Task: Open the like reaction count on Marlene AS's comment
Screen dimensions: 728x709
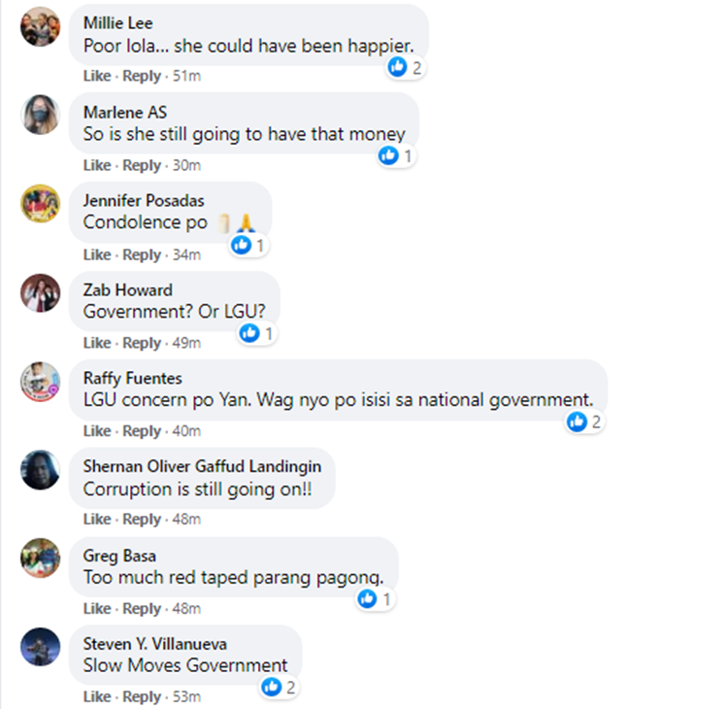Action: click(x=396, y=156)
